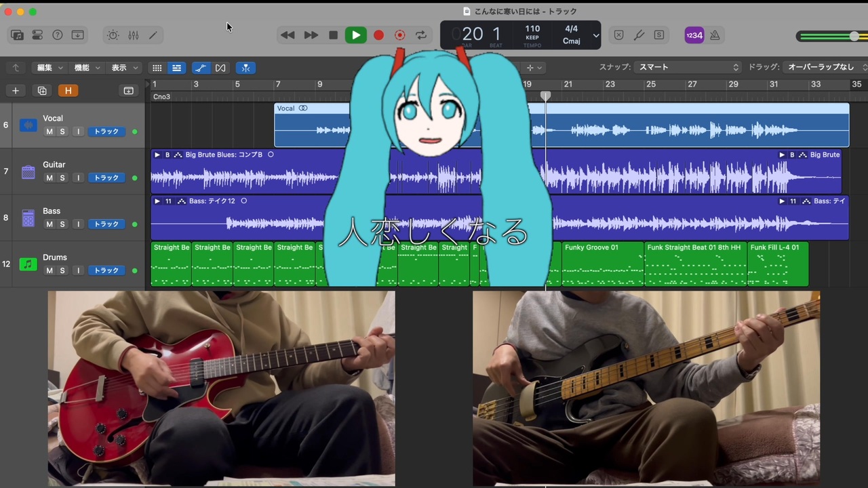Open the 表示 (View) menu

click(x=124, y=68)
